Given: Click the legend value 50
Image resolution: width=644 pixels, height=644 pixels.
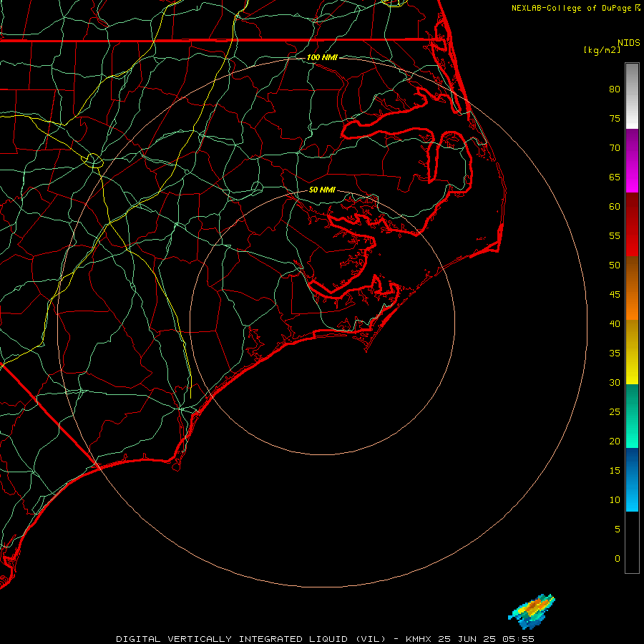Looking at the screenshot, I should pos(615,265).
